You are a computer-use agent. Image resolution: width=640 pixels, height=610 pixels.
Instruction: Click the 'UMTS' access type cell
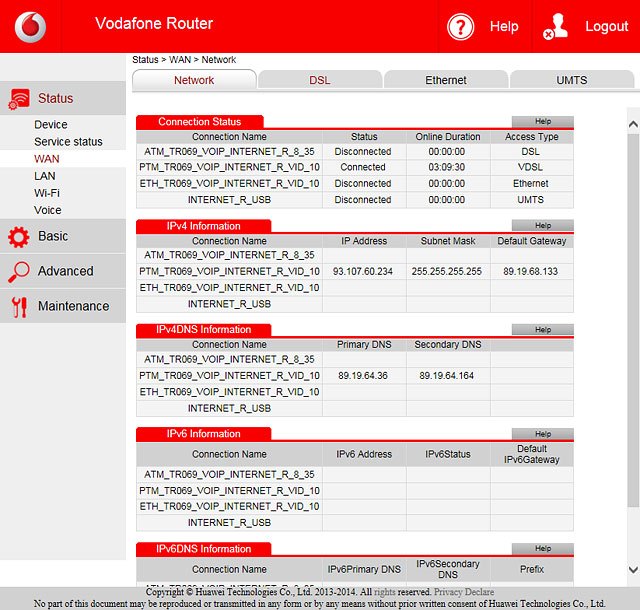[x=530, y=200]
